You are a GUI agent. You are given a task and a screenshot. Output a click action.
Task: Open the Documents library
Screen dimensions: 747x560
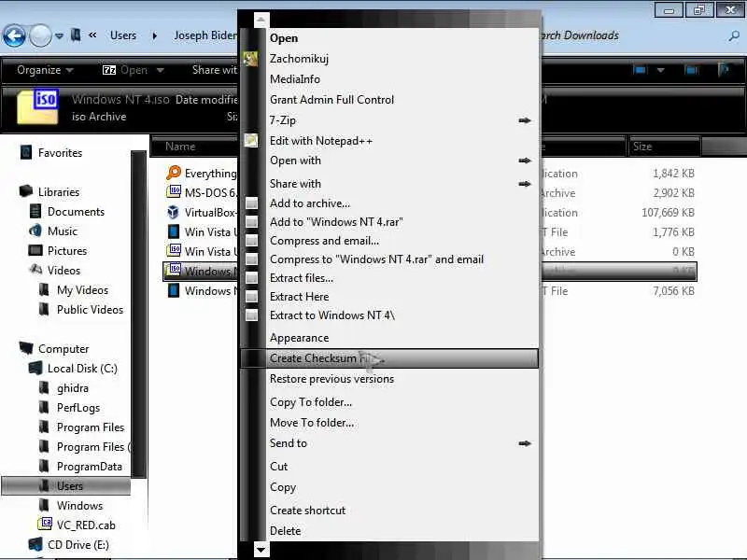coord(76,212)
